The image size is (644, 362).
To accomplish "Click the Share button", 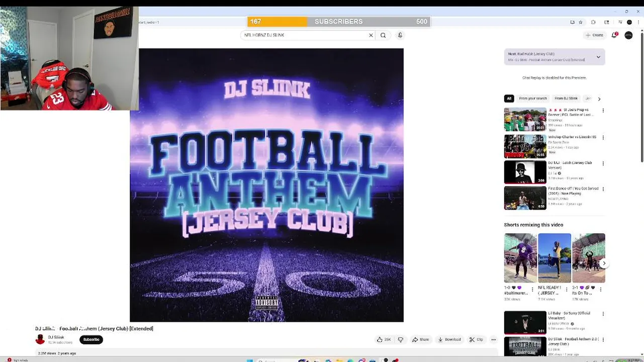I will pos(421,339).
